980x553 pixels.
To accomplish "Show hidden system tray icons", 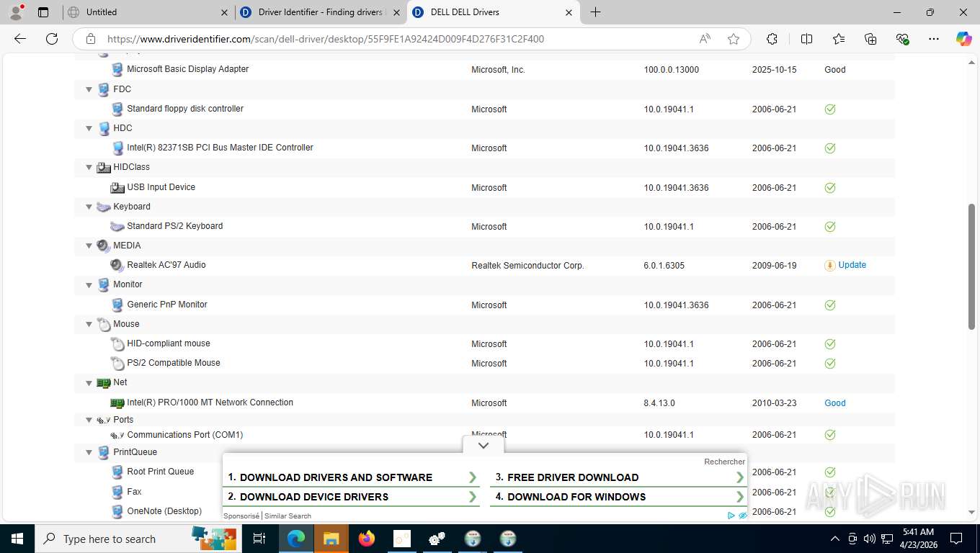I will [x=835, y=539].
